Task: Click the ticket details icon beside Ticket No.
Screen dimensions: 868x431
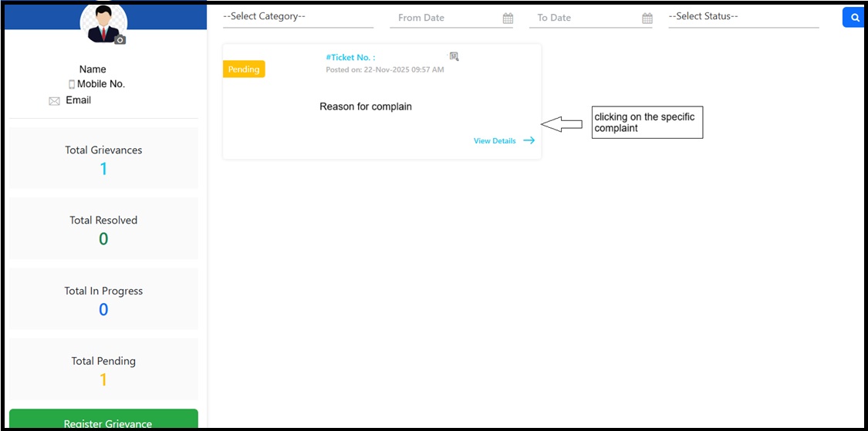Action: coord(454,56)
